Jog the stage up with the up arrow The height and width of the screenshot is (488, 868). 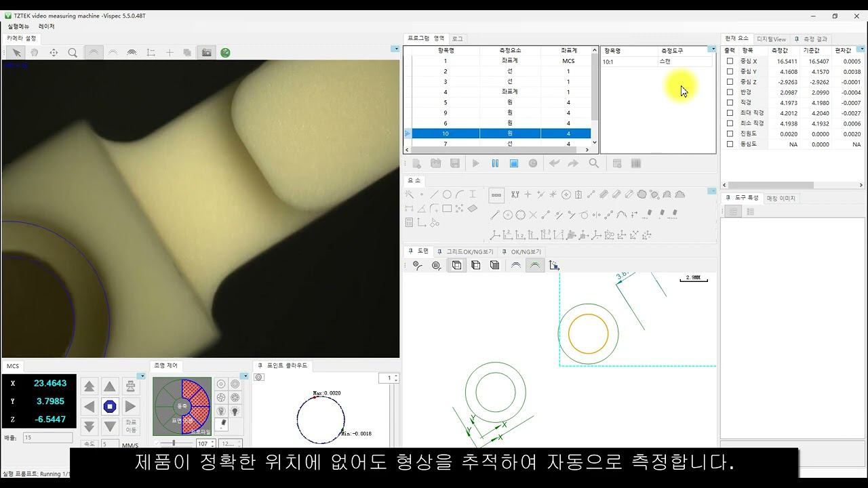click(x=110, y=386)
